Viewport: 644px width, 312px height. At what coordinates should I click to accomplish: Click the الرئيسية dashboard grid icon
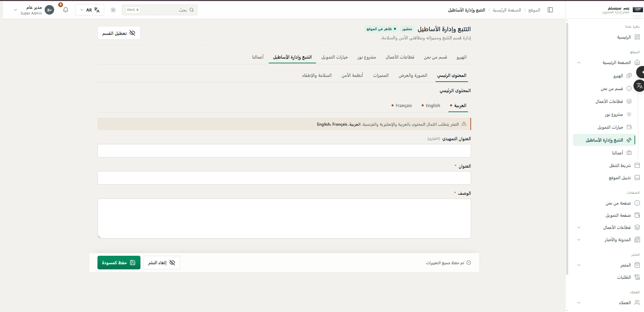pyautogui.click(x=637, y=37)
